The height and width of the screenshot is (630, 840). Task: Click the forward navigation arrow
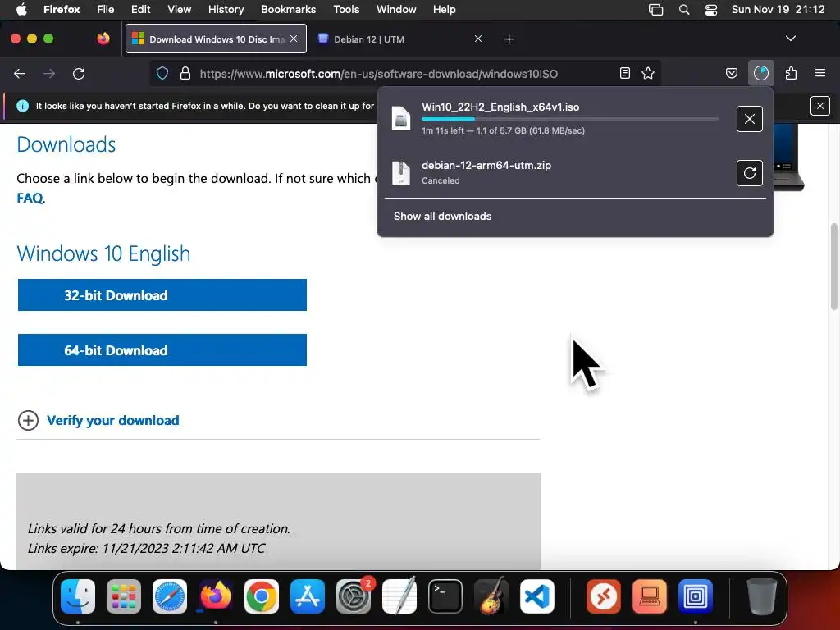point(49,74)
